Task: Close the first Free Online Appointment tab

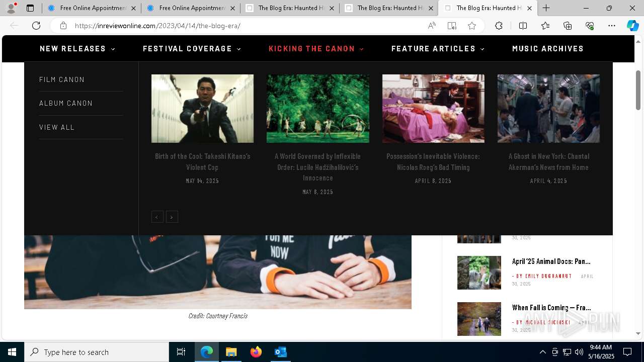Action: click(133, 8)
